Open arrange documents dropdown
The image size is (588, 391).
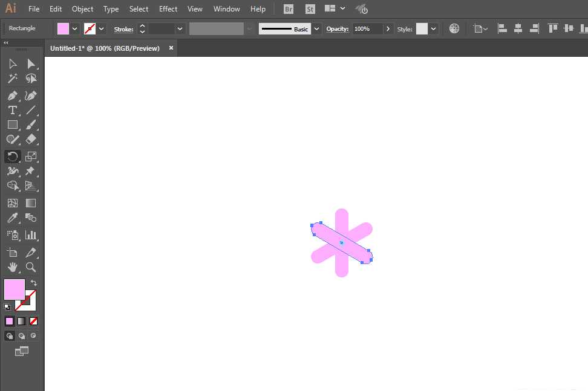(335, 8)
